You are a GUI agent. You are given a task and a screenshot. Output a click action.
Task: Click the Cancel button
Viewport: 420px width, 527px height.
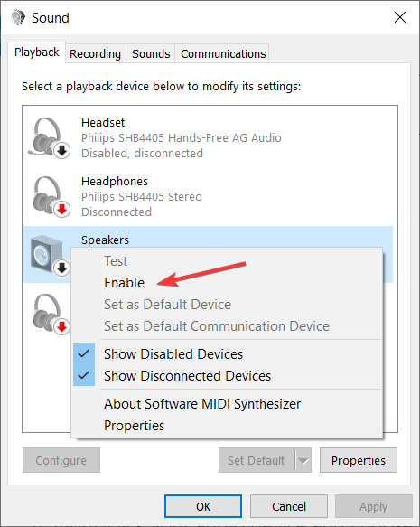pyautogui.click(x=289, y=506)
